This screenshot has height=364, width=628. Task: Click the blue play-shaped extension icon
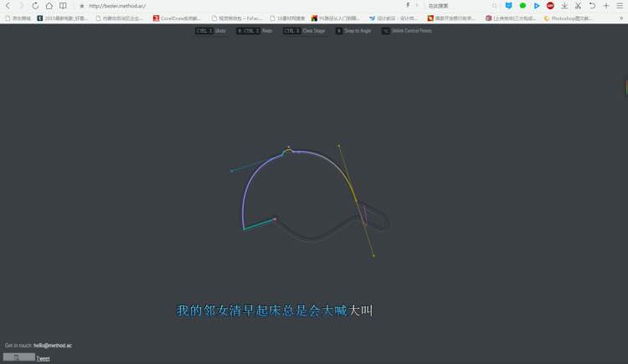(x=537, y=6)
